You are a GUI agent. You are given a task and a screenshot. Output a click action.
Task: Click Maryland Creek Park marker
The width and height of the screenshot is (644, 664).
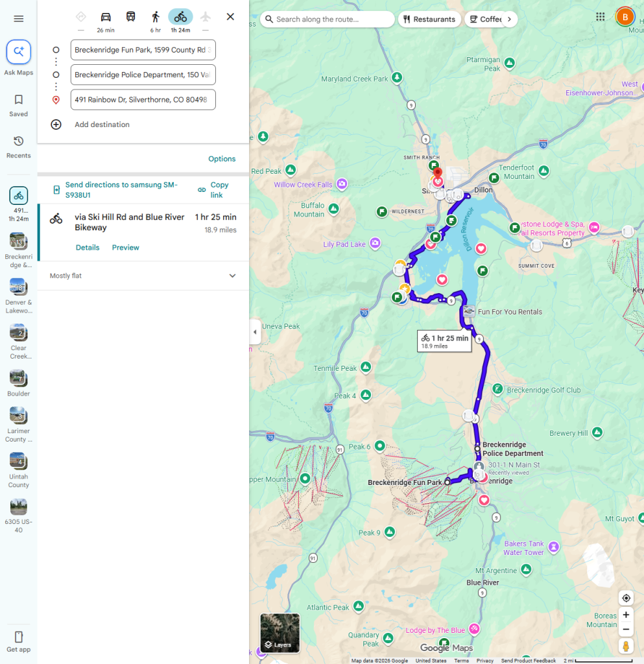pyautogui.click(x=397, y=78)
